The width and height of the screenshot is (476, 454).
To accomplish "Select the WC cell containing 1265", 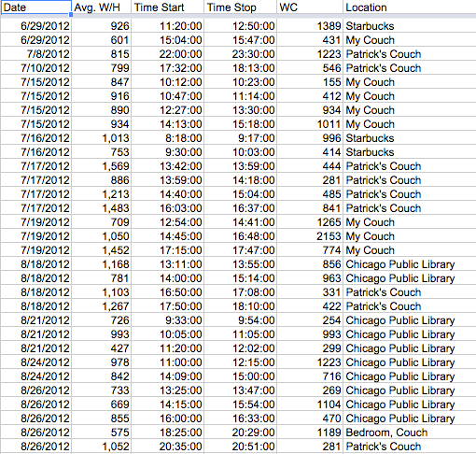I will coord(310,222).
